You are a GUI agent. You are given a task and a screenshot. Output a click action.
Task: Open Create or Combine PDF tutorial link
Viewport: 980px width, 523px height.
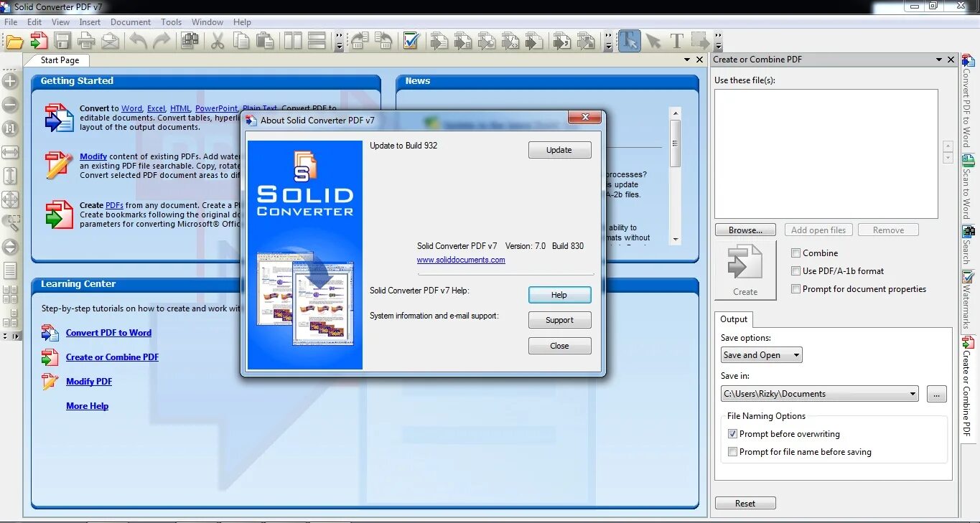click(112, 357)
